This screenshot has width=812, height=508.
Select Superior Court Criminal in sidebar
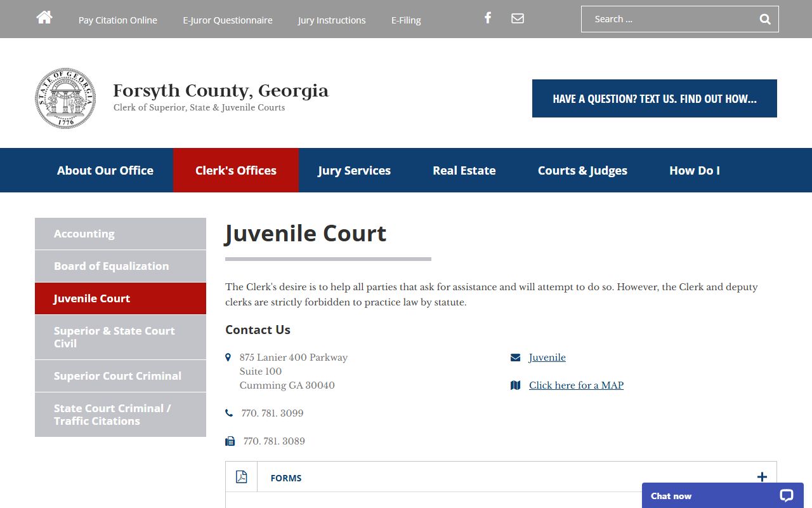click(x=121, y=376)
